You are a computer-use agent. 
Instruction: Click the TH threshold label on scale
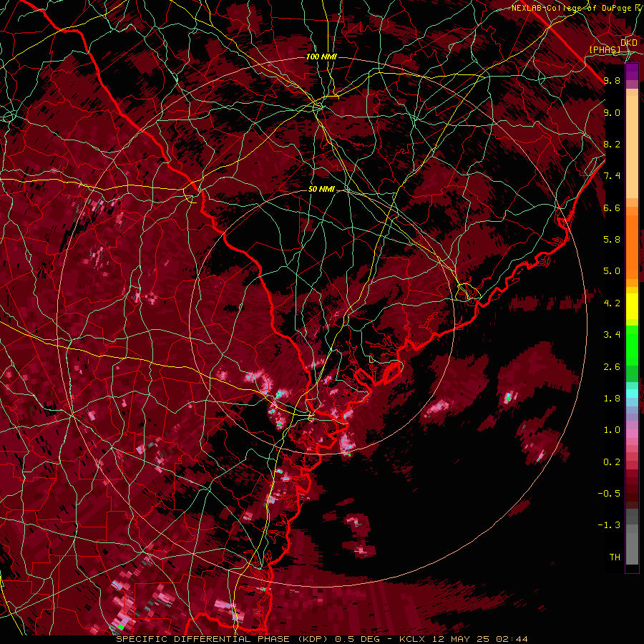(x=615, y=557)
